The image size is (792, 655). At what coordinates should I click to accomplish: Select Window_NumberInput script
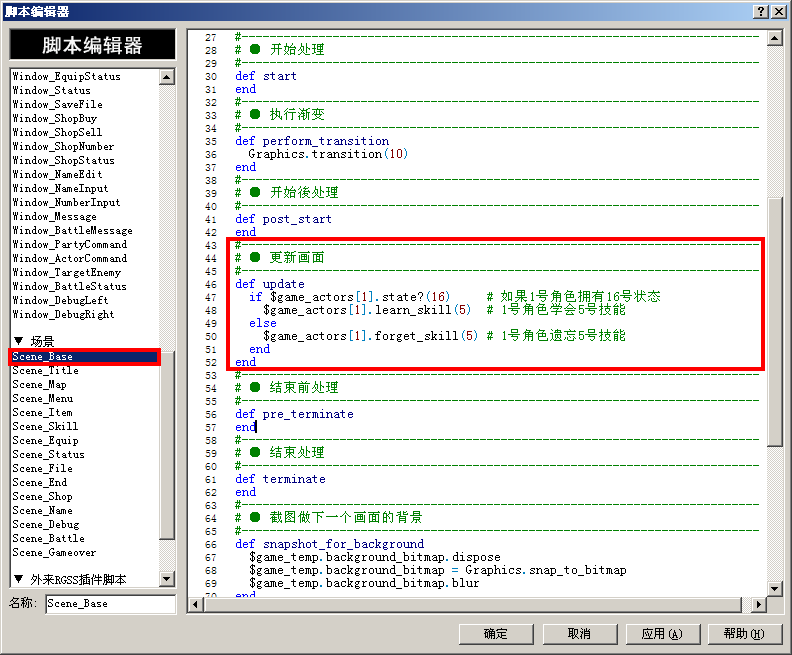(66, 203)
